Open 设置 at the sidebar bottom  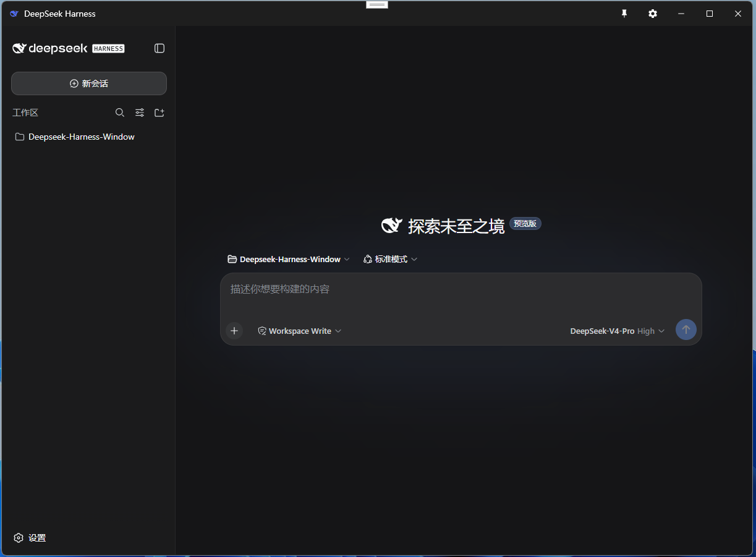coord(30,538)
